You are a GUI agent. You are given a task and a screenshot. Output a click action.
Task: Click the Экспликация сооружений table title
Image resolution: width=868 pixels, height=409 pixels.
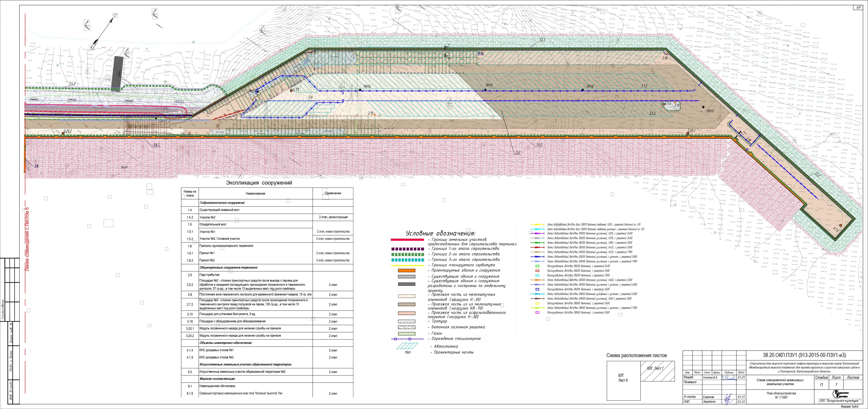point(259,183)
